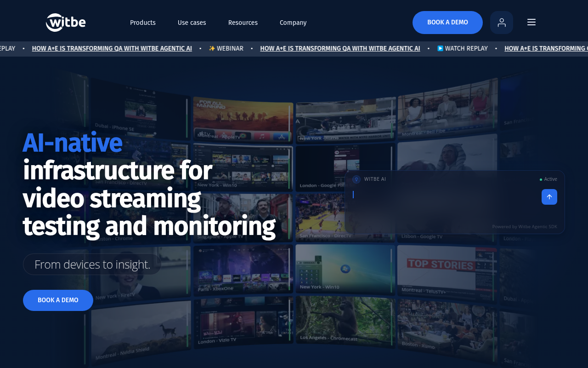This screenshot has height=368, width=588.
Task: Select the Montreal - AppleTV thumbnail
Action: (243, 120)
